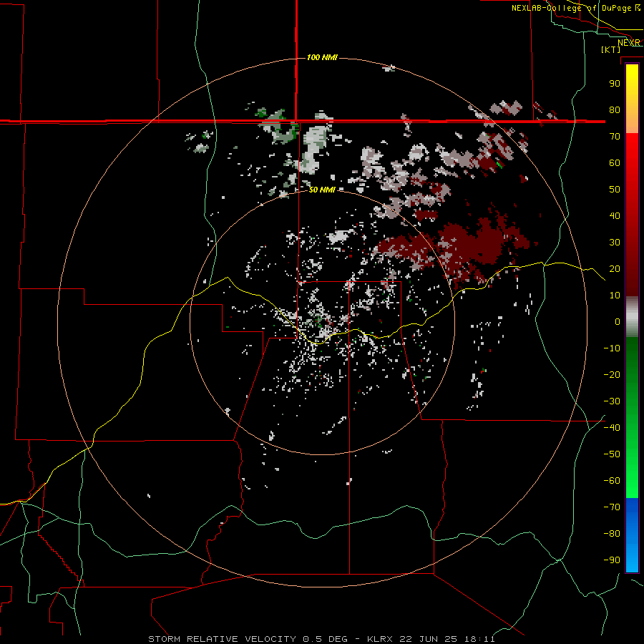644x644 pixels.
Task: Click the positive 20 knot scale label
Action: click(x=615, y=269)
